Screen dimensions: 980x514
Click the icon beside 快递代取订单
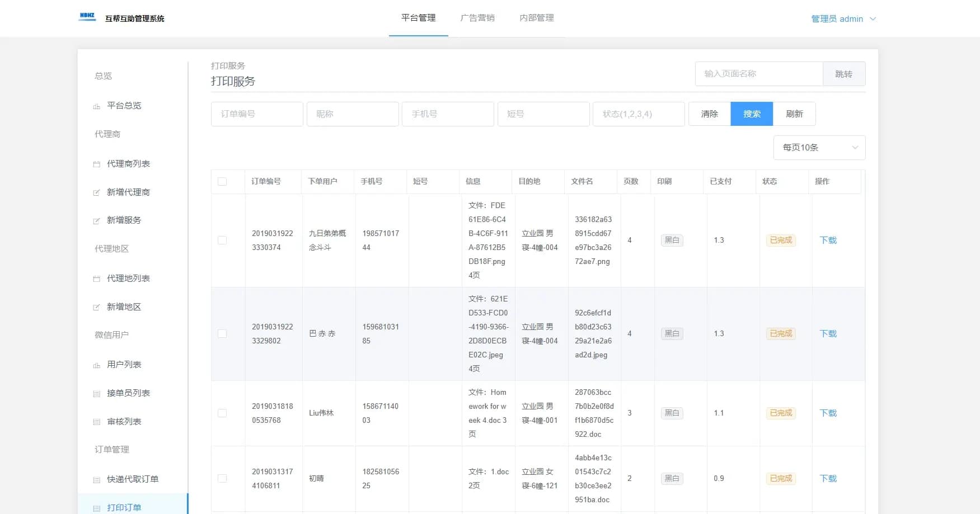pyautogui.click(x=96, y=480)
